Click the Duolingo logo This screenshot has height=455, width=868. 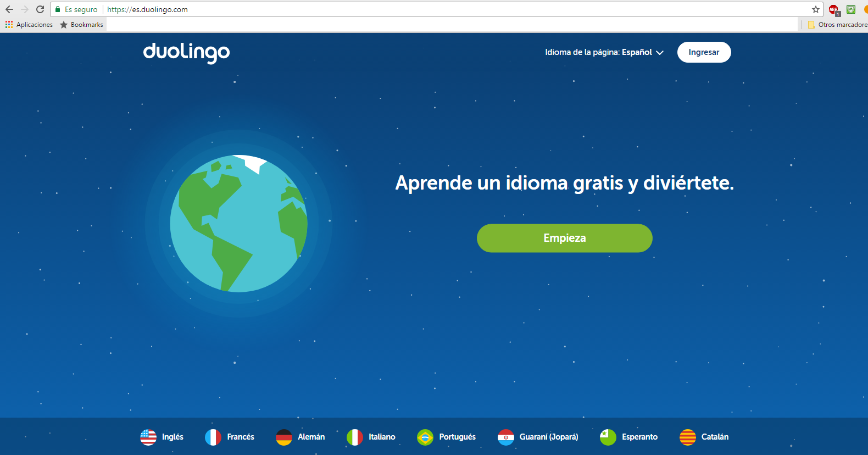point(186,52)
